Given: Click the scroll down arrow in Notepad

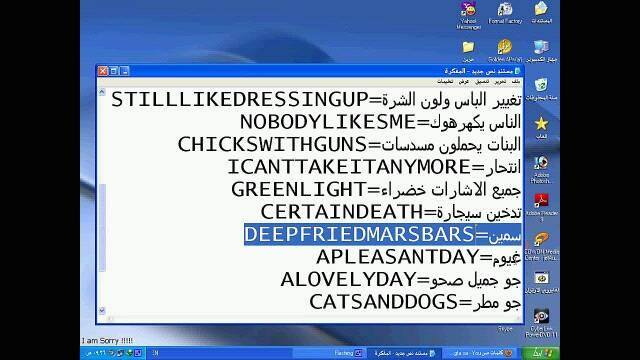Looking at the screenshot, I should click(x=102, y=310).
